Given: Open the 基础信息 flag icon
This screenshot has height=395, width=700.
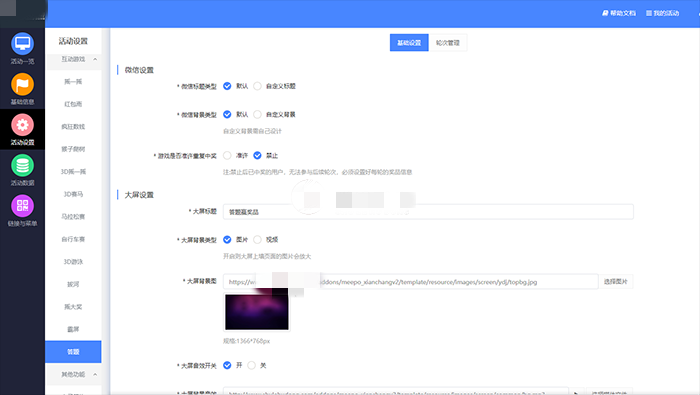Looking at the screenshot, I should click(x=22, y=84).
